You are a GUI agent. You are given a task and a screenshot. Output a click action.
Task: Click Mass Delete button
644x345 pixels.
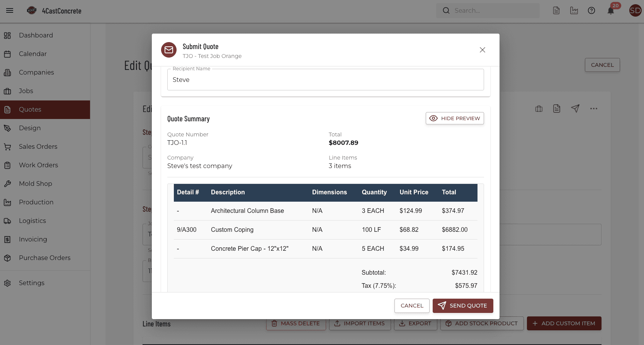296,323
